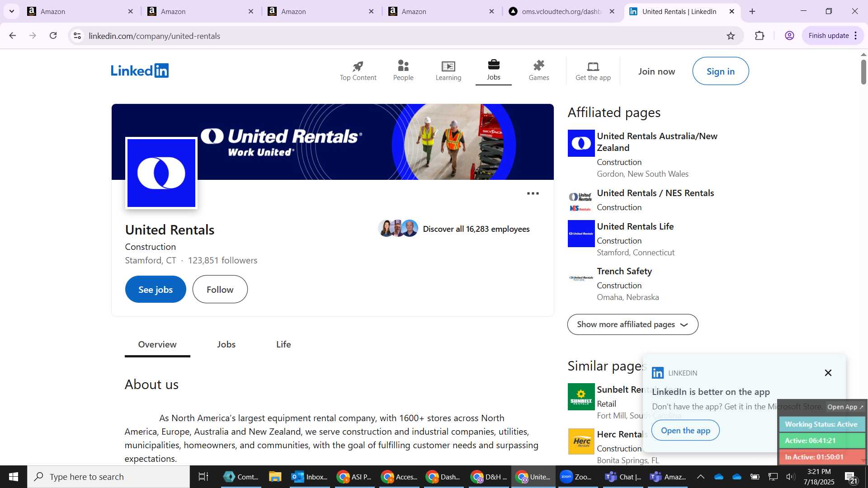
Task: Click the employee avatars group
Action: click(398, 229)
